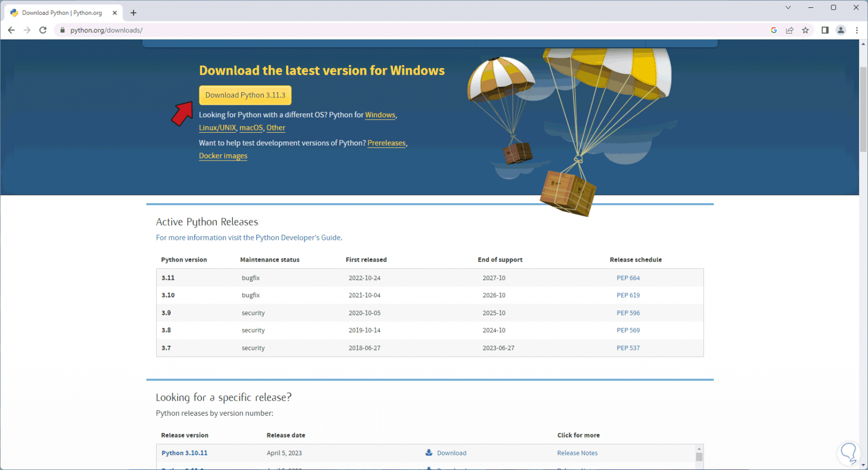Open Chrome three-dot menu
The height and width of the screenshot is (470, 868).
click(857, 31)
